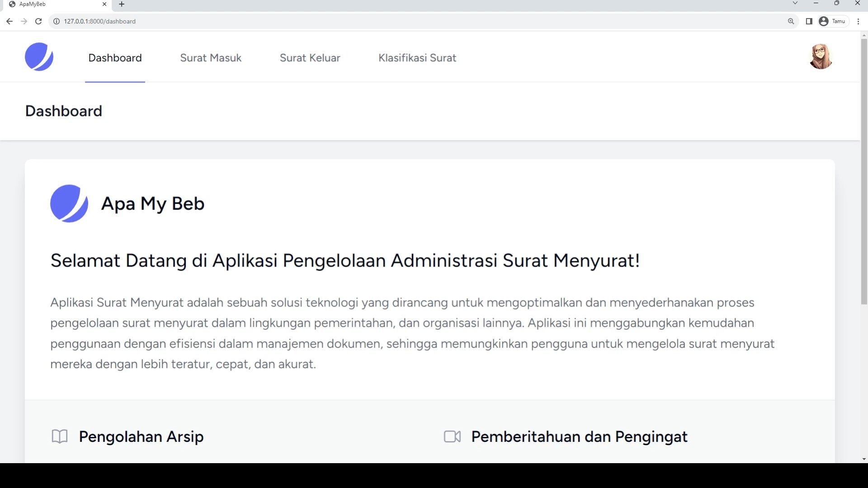
Task: Toggle the browser side panel icon
Action: point(809,21)
